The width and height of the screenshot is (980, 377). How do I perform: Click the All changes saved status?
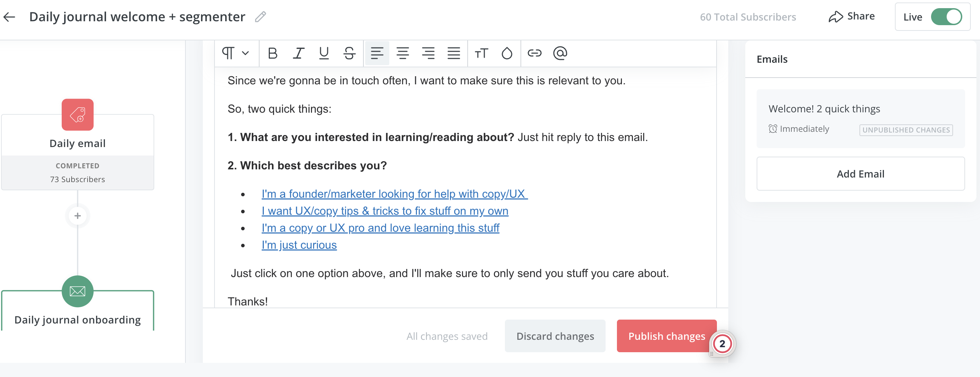pos(447,336)
